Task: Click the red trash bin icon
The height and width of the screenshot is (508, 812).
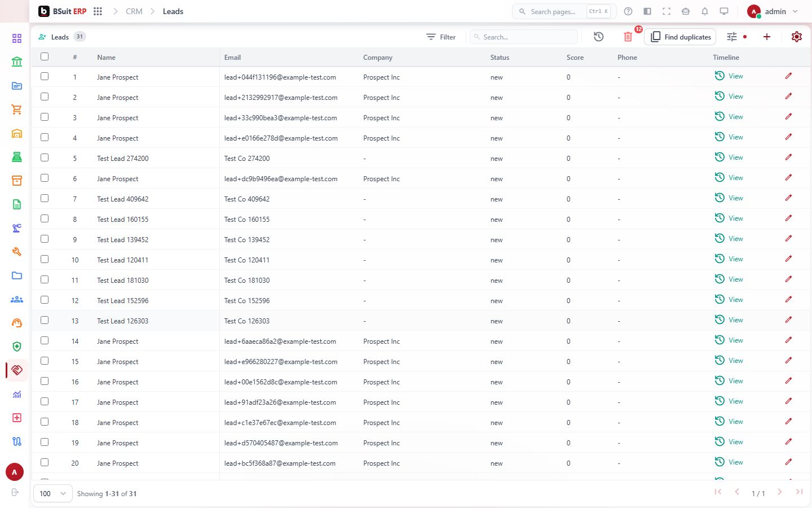Action: 628,37
